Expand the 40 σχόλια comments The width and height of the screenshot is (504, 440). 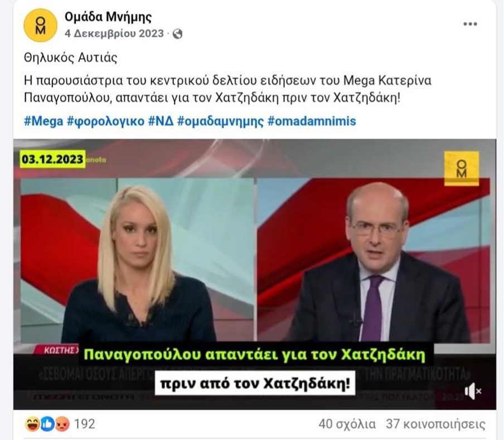(x=347, y=424)
